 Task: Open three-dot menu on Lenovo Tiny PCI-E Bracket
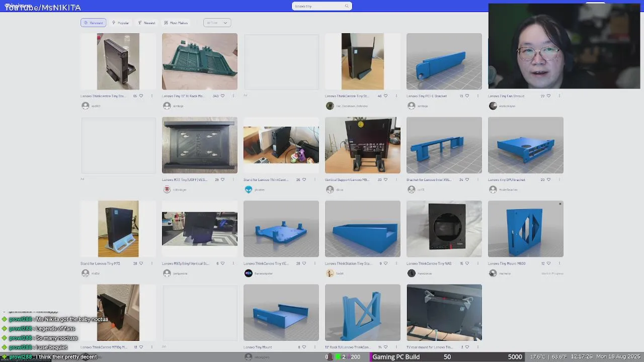coord(477,96)
